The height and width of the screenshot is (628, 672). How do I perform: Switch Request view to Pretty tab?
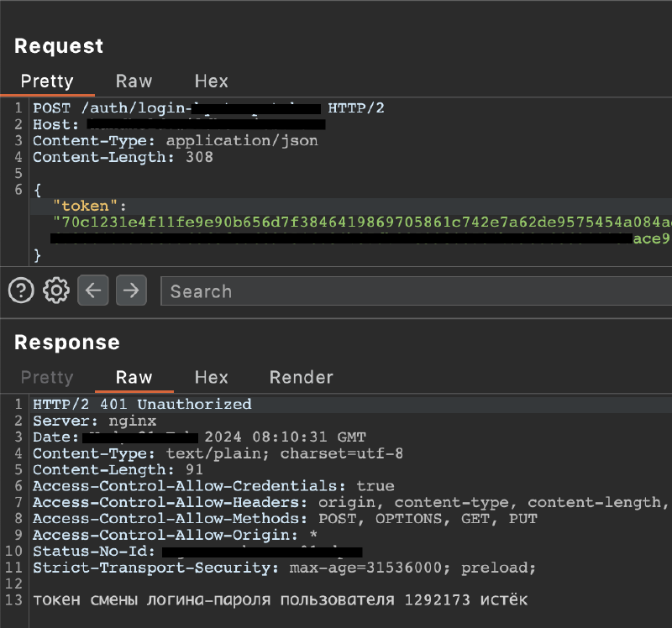[47, 81]
